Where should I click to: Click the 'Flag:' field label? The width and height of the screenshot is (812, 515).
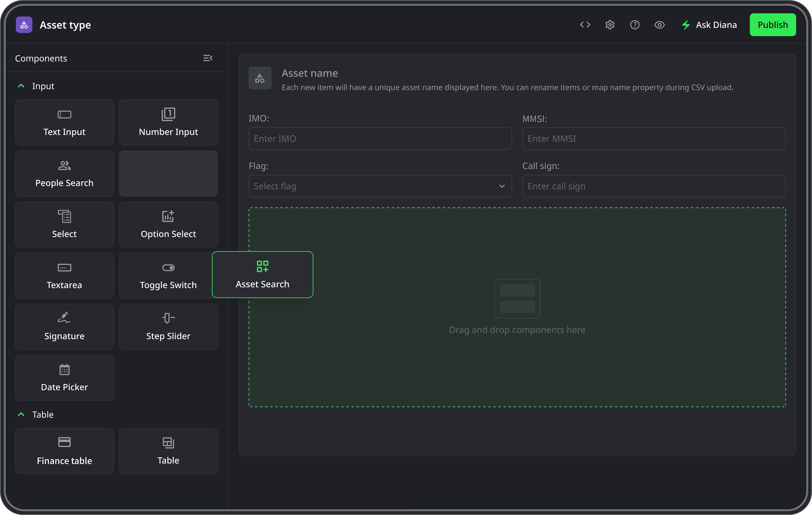click(x=258, y=166)
